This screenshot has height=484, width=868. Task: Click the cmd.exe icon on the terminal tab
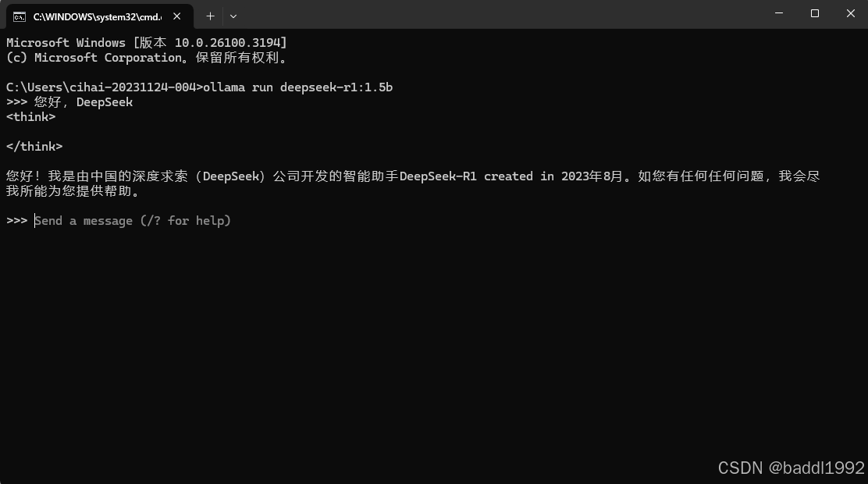[19, 16]
